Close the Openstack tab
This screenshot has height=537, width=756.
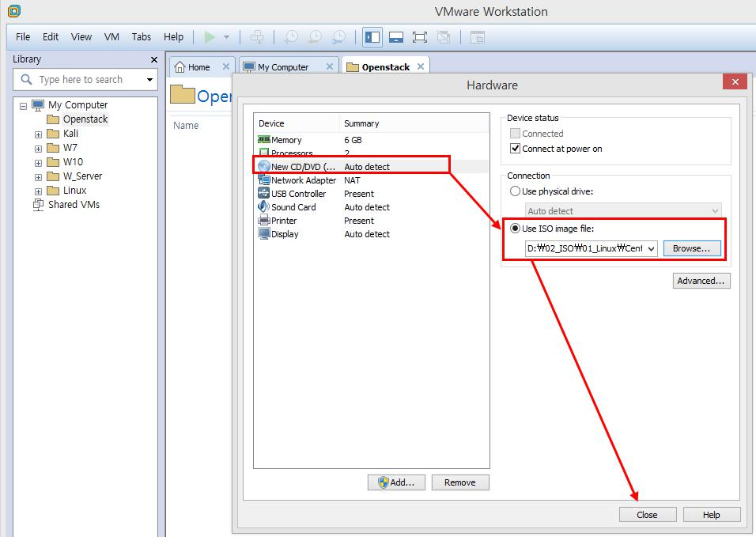[x=421, y=66]
